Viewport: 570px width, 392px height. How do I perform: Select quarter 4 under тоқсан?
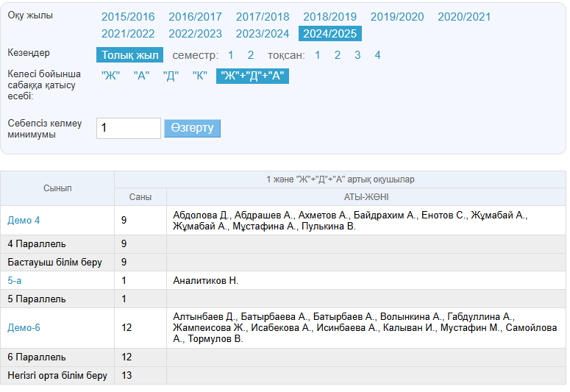coord(377,55)
